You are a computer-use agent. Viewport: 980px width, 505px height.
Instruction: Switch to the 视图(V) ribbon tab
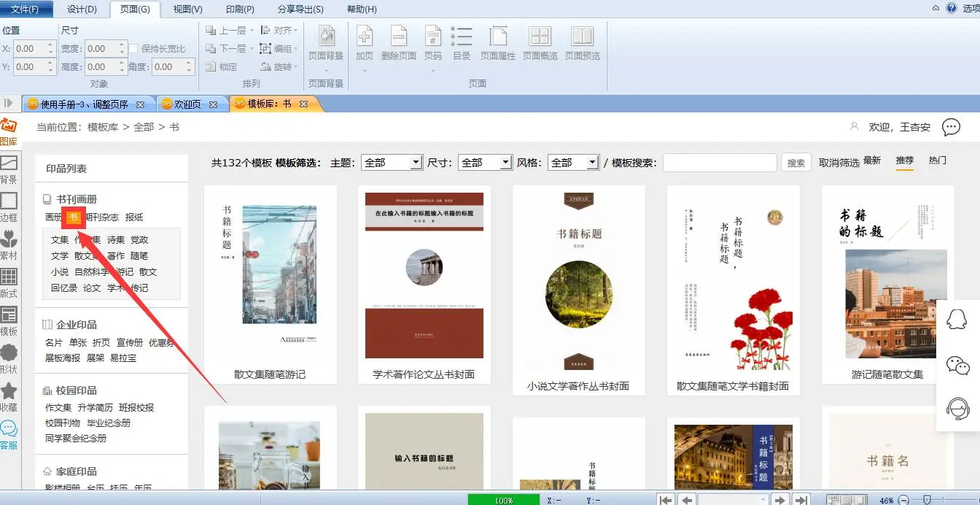coord(187,9)
